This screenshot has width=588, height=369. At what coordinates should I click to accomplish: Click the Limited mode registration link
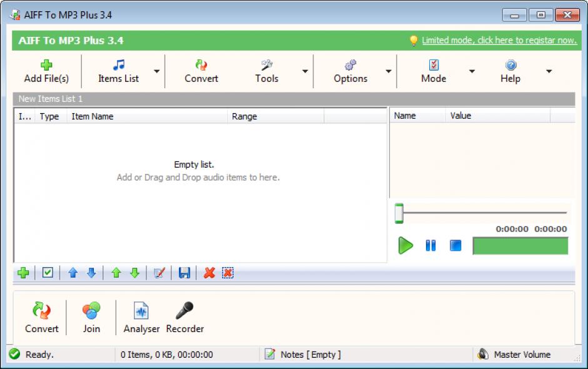[499, 40]
